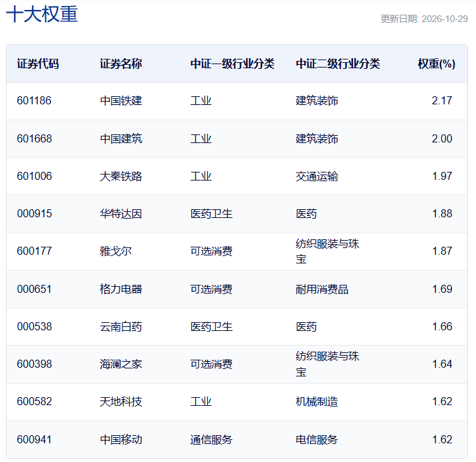Click 医药卫生 in the 云南白药 row
Image resolution: width=476 pixels, height=462 pixels.
(211, 327)
